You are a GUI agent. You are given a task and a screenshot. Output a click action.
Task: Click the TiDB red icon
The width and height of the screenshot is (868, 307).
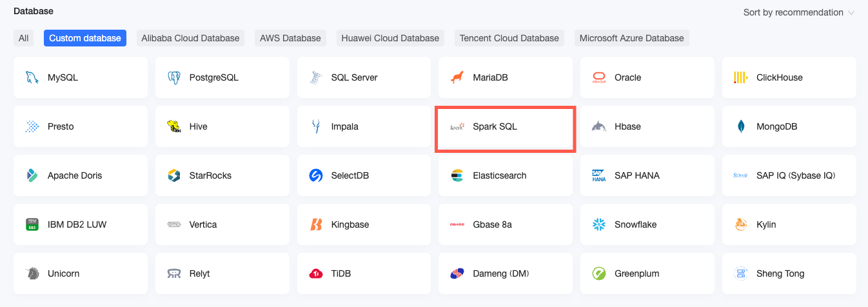315,273
